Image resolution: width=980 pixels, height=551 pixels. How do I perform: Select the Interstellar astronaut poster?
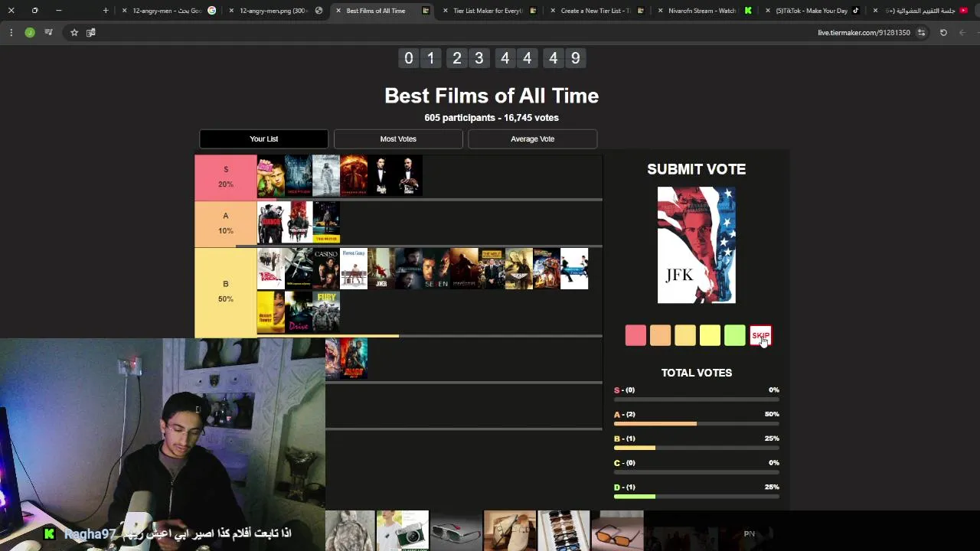point(325,175)
